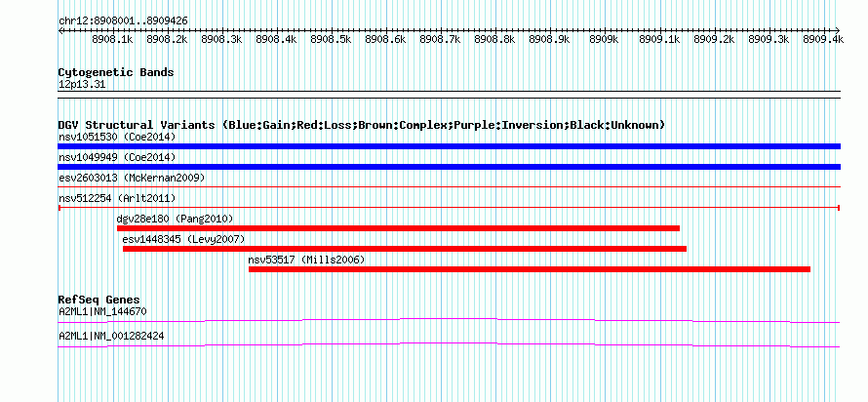Click the A2ML1 NM_001282424 magenta transcript line
This screenshot has width=868, height=402.
click(449, 345)
